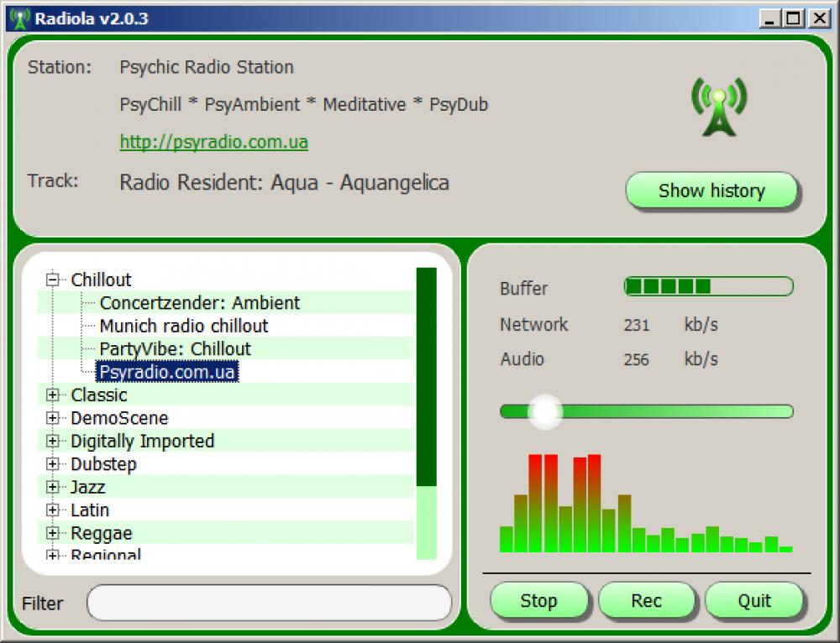This screenshot has width=840, height=643.
Task: Start recording with the Rec button
Action: (648, 601)
